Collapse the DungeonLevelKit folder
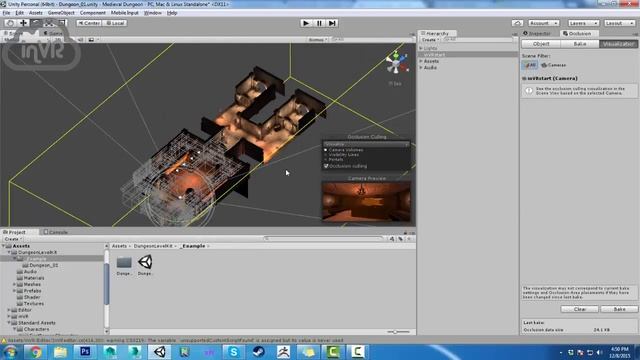640x360 pixels. (9, 253)
